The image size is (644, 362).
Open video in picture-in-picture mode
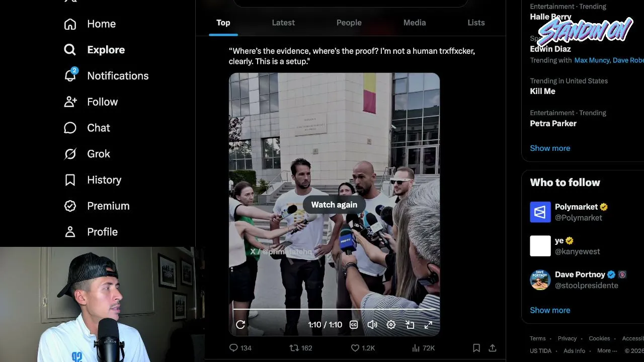pos(410,325)
